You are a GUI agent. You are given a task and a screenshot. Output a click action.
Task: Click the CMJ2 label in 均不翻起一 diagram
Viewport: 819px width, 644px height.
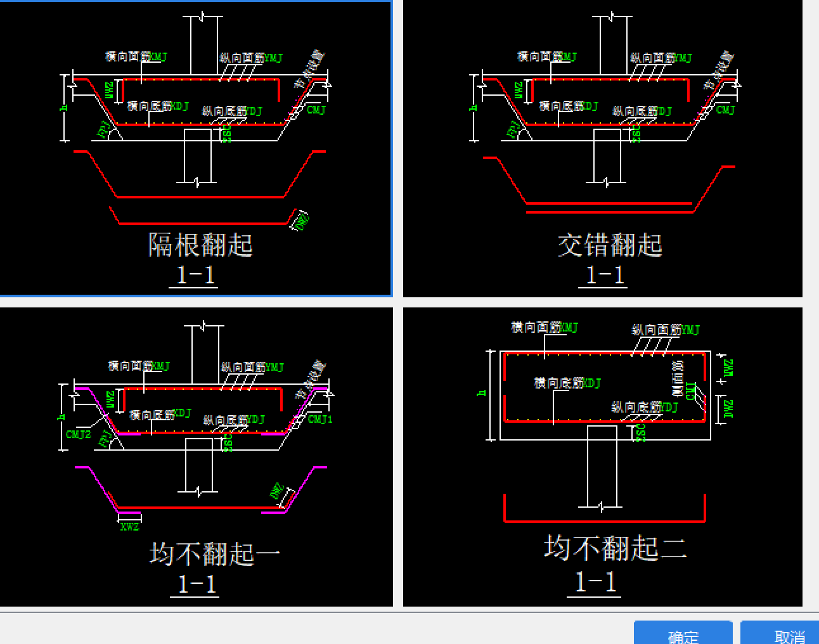click(78, 434)
